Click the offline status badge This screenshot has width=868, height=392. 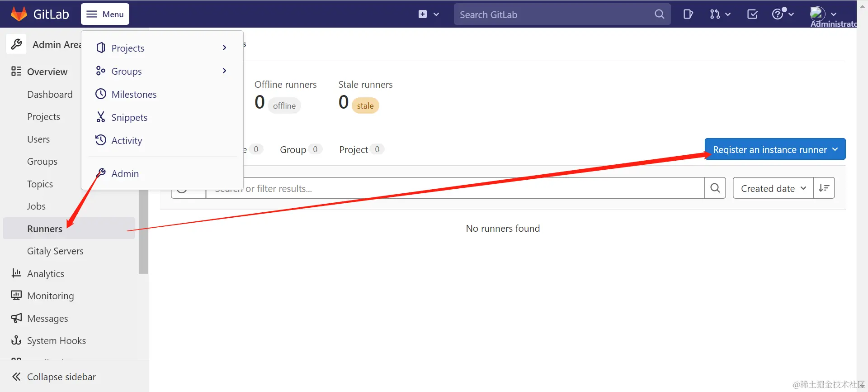point(284,105)
